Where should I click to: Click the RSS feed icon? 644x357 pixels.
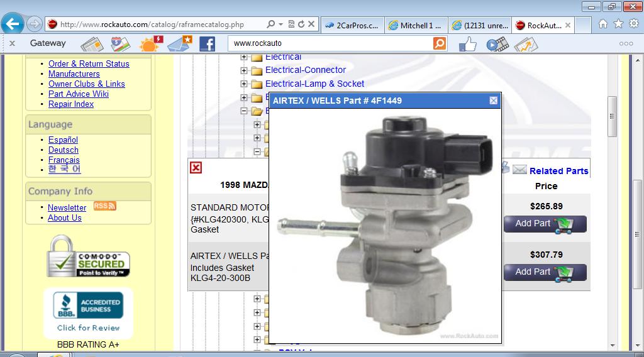tap(105, 206)
